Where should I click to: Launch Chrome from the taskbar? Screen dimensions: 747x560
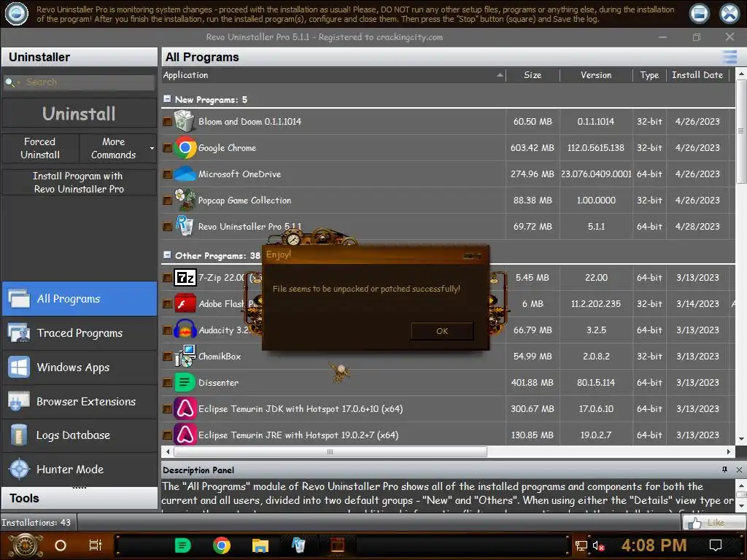pos(222,545)
